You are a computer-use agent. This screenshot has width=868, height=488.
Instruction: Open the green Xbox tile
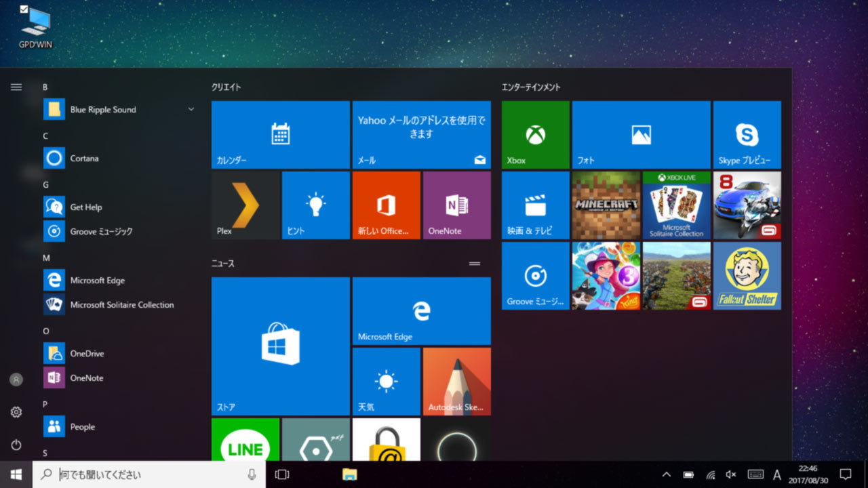point(535,135)
